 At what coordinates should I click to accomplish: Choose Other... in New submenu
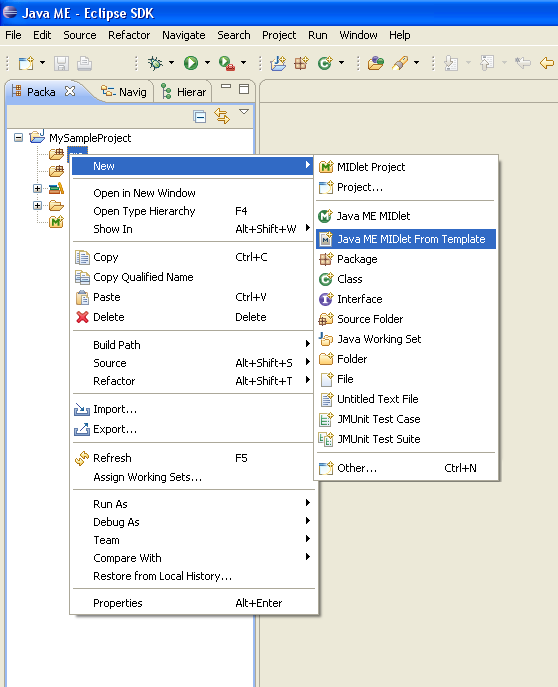click(x=406, y=468)
